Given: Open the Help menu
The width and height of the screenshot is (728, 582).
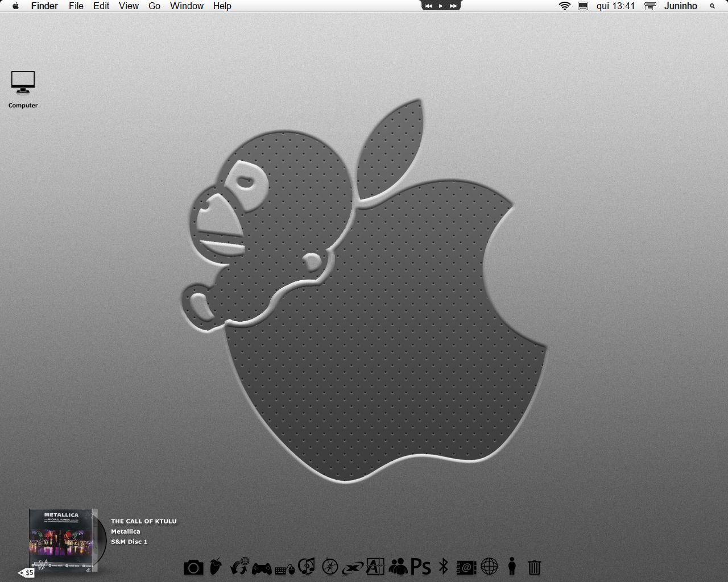Looking at the screenshot, I should click(222, 6).
